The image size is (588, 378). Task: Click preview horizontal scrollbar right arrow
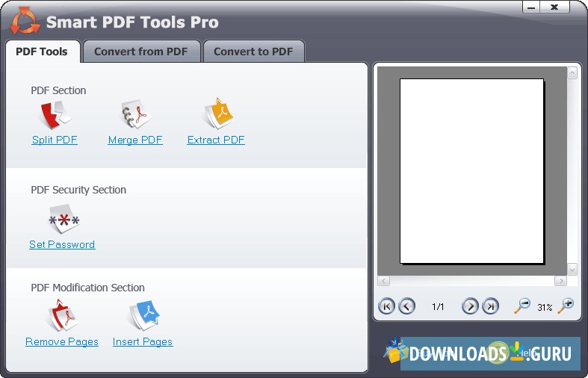[x=560, y=280]
